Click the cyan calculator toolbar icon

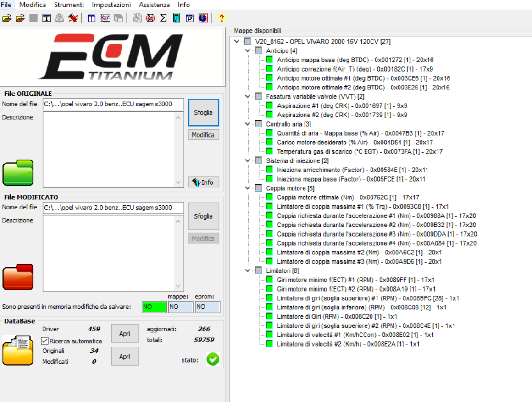(x=177, y=18)
